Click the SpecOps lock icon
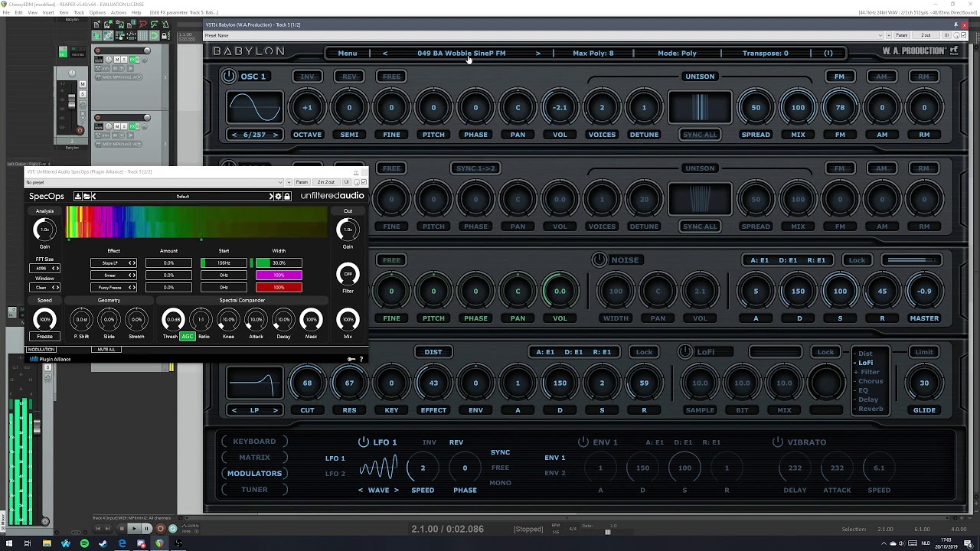The height and width of the screenshot is (551, 980). 287,197
